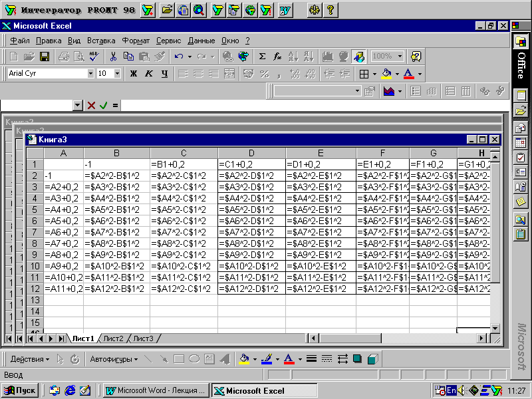Image resolution: width=532 pixels, height=399 pixels.
Task: Click the Пуск start button
Action: (x=20, y=390)
